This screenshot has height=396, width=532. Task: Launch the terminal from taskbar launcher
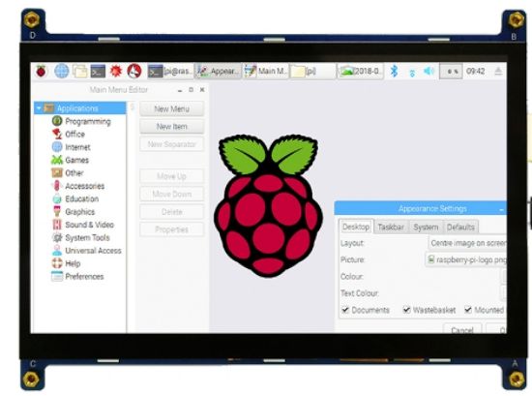tap(98, 72)
